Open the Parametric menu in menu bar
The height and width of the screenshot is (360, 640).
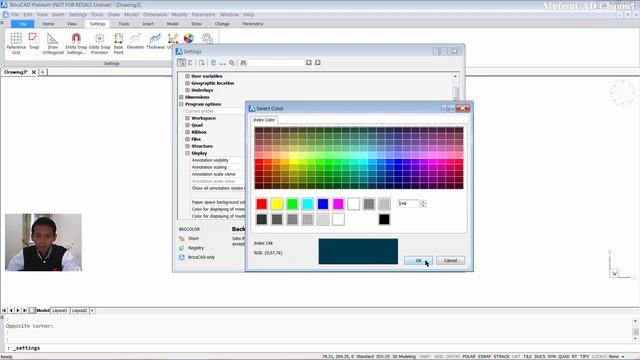click(203, 14)
